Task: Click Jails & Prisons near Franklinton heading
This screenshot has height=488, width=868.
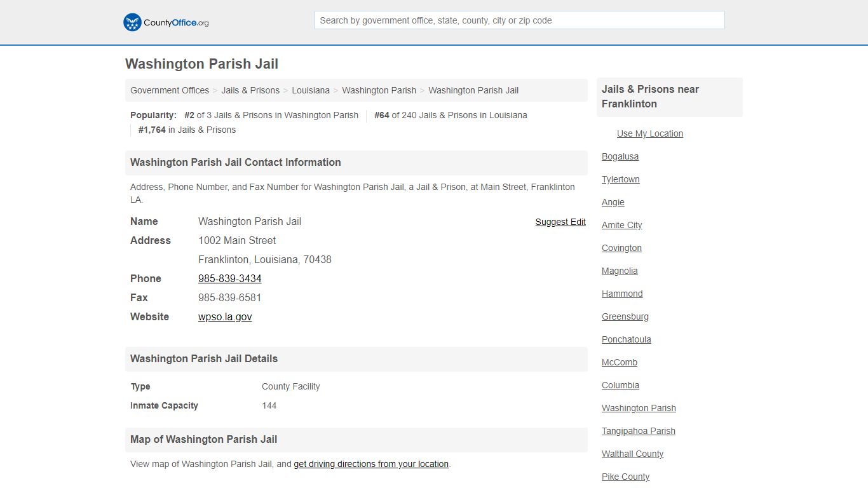Action: tap(651, 97)
